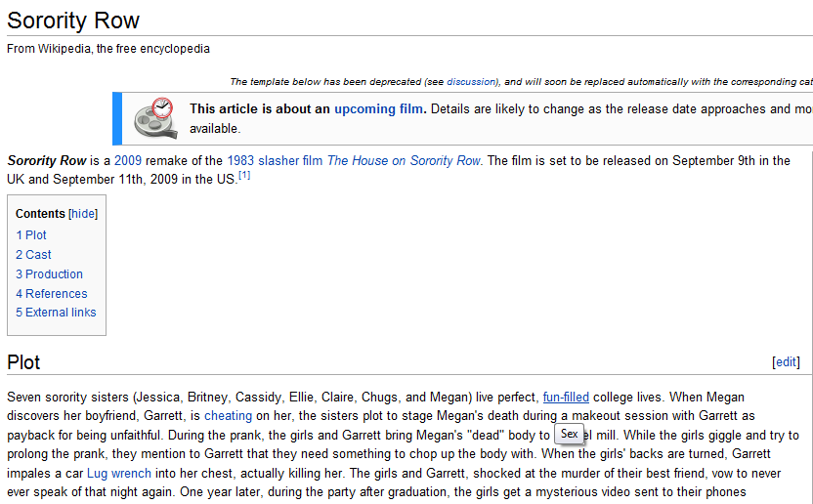This screenshot has width=813, height=504.
Task: Click the film reel clock icon
Action: 155,118
